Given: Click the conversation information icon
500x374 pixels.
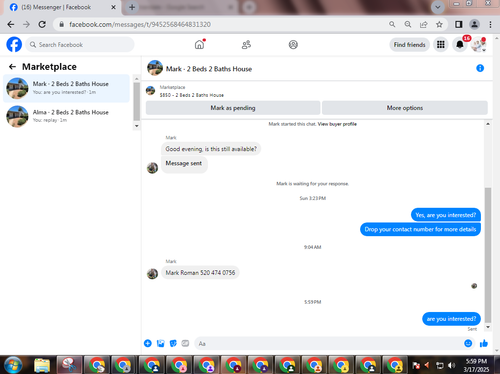Looking at the screenshot, I should (x=480, y=68).
